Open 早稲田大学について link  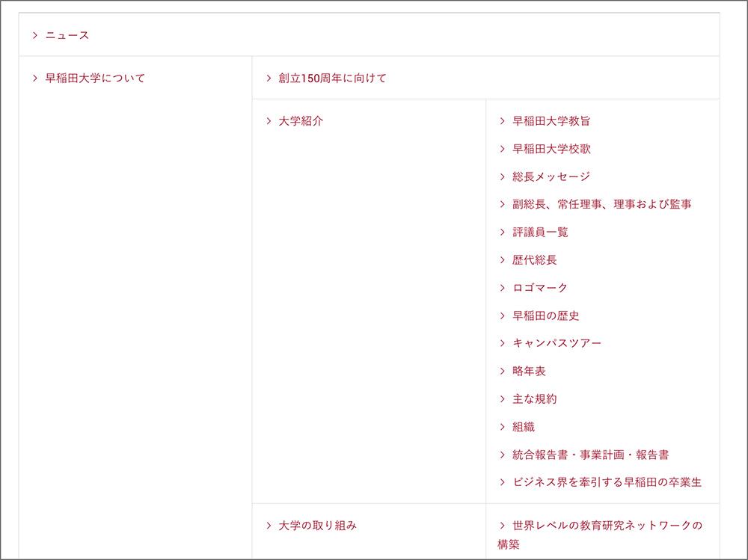tap(95, 79)
